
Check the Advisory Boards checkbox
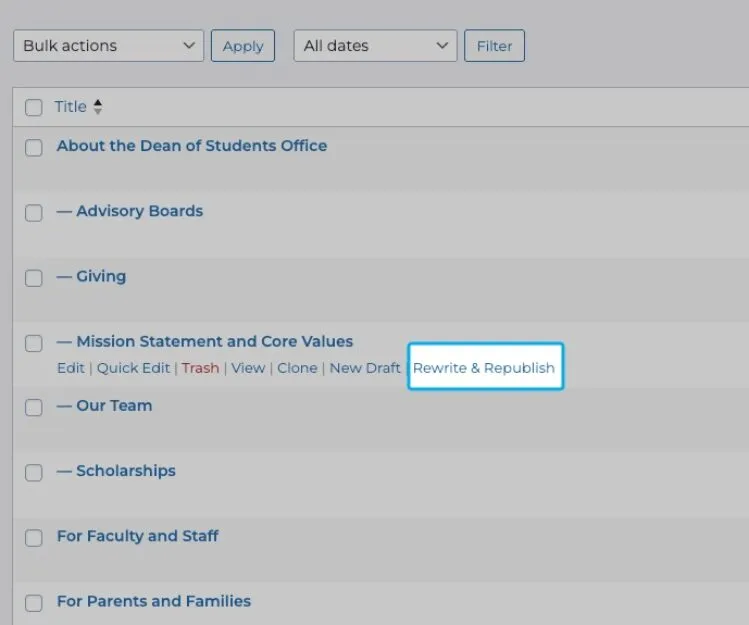33,213
